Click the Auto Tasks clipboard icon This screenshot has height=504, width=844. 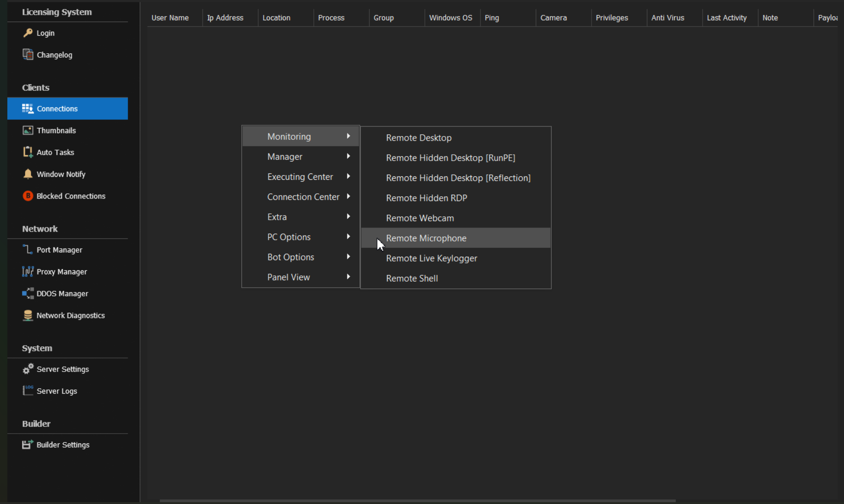(28, 152)
